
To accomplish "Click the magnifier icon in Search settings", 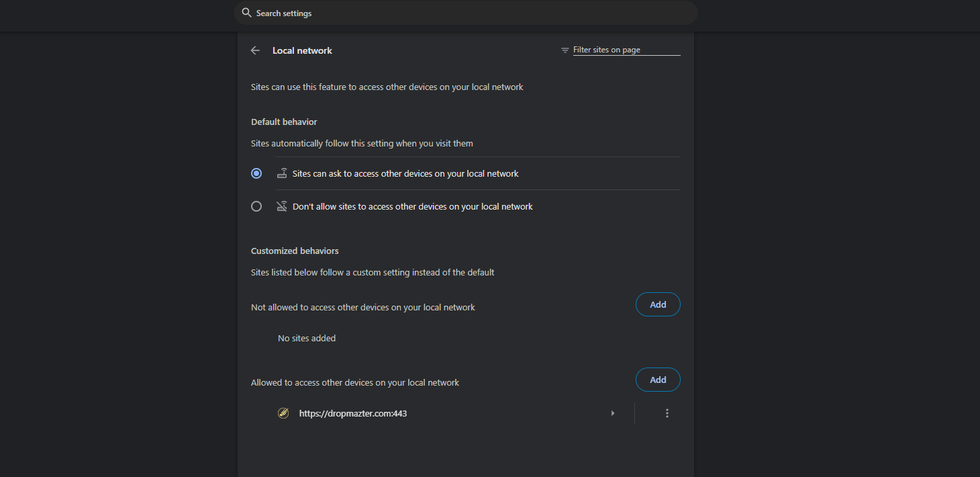I will click(x=246, y=13).
